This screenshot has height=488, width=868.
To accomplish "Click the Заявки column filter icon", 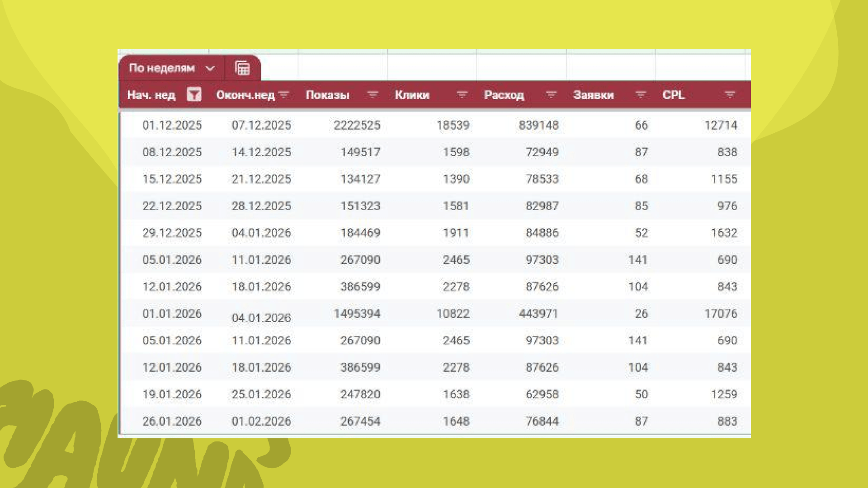I will click(x=640, y=95).
